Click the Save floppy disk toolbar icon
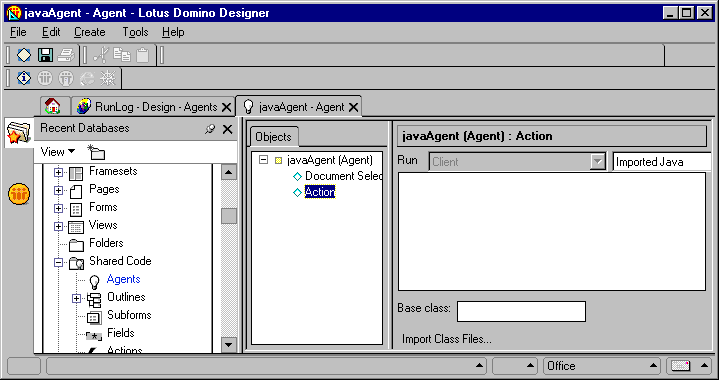719x380 pixels. [45, 55]
